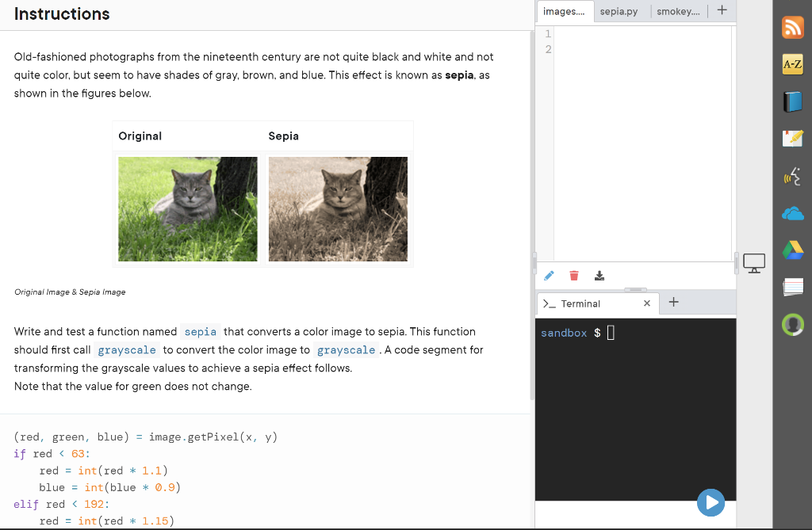Enable the text-to-speech sidebar icon

[792, 175]
